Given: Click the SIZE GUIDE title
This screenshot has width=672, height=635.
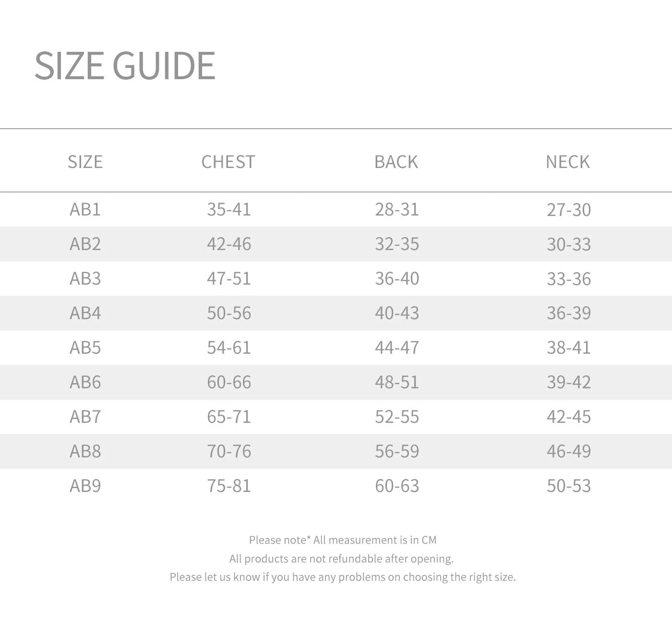Looking at the screenshot, I should pos(125,65).
